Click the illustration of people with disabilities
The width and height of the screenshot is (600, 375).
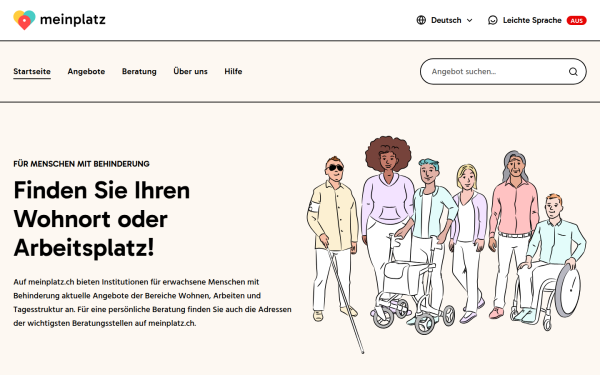(446, 245)
